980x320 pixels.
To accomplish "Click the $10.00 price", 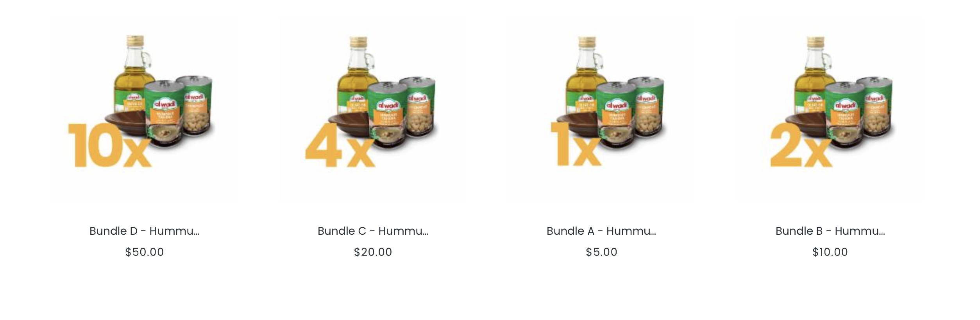I will 830,252.
